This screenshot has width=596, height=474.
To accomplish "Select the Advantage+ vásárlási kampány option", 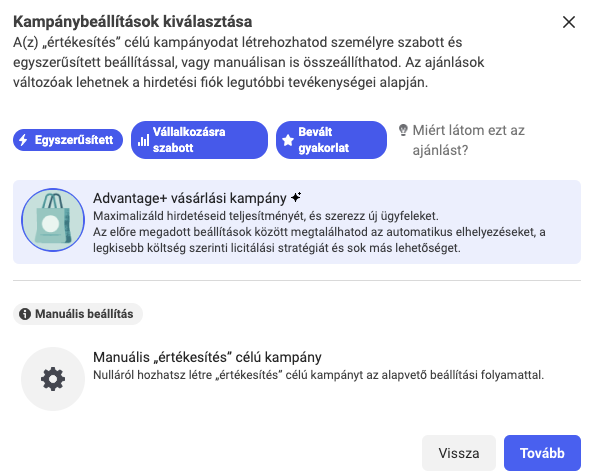I will point(297,222).
